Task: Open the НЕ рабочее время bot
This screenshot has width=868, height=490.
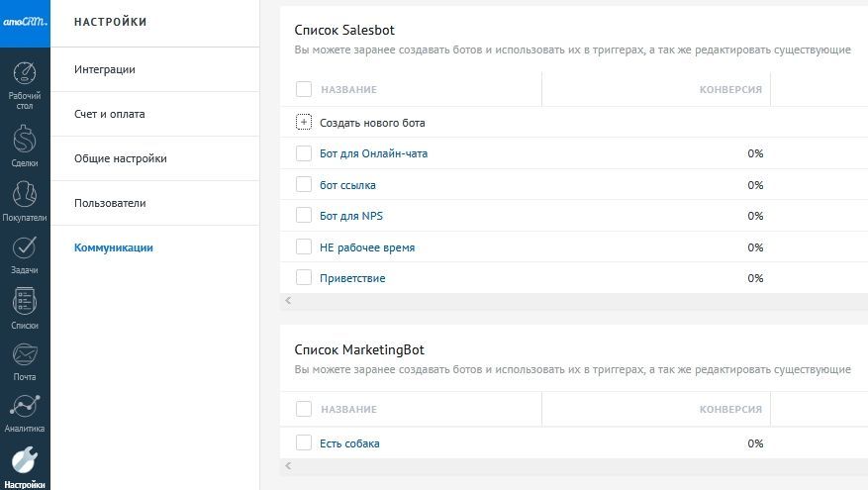Action: click(x=367, y=247)
